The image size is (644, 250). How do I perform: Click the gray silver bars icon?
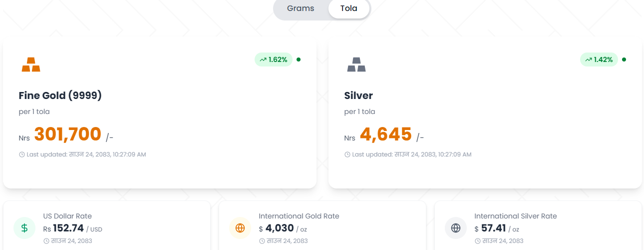[x=356, y=64]
